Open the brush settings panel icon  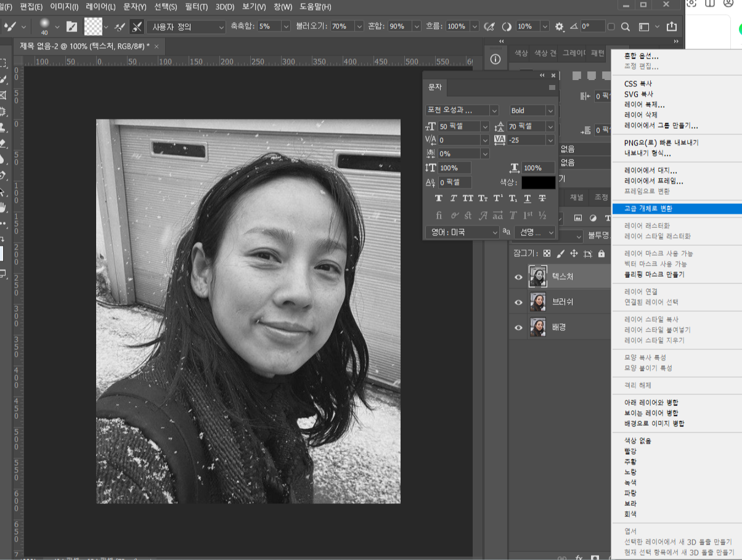coord(72,26)
